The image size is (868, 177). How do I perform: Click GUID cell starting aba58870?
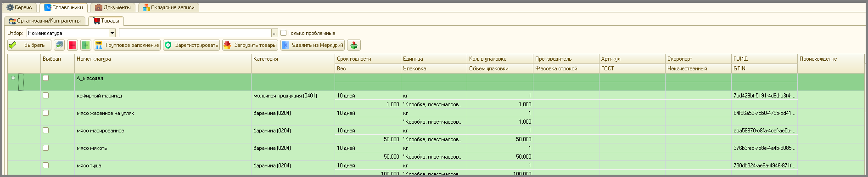click(764, 131)
